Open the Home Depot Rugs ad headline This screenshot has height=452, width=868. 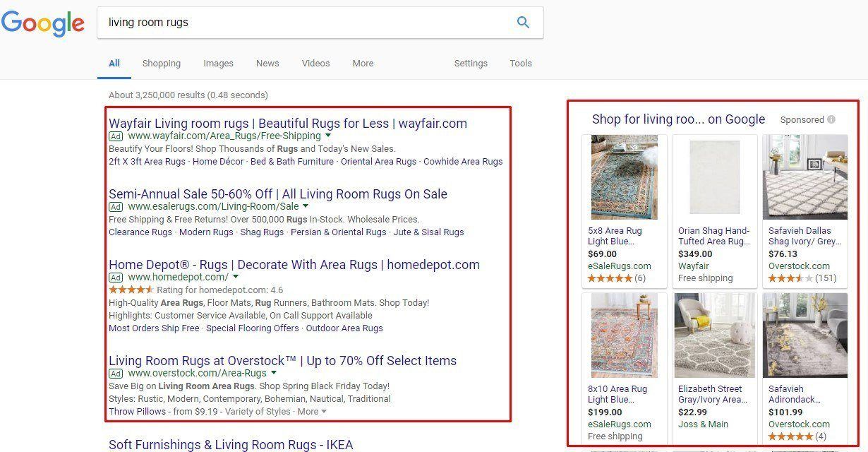point(294,265)
